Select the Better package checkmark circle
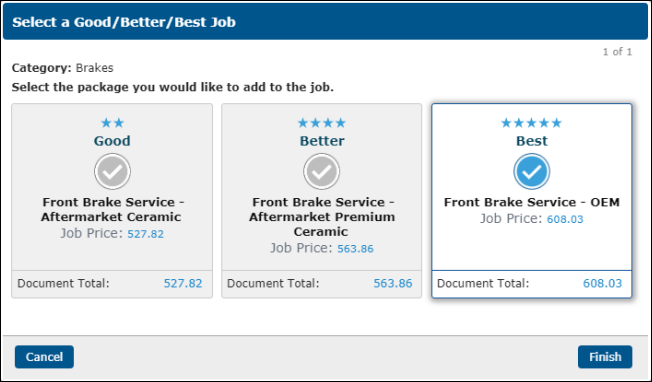Viewport: 652px width, 382px height. (x=321, y=171)
